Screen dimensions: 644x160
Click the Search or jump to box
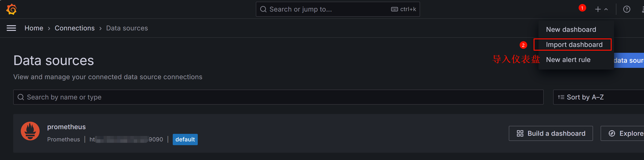click(x=325, y=9)
